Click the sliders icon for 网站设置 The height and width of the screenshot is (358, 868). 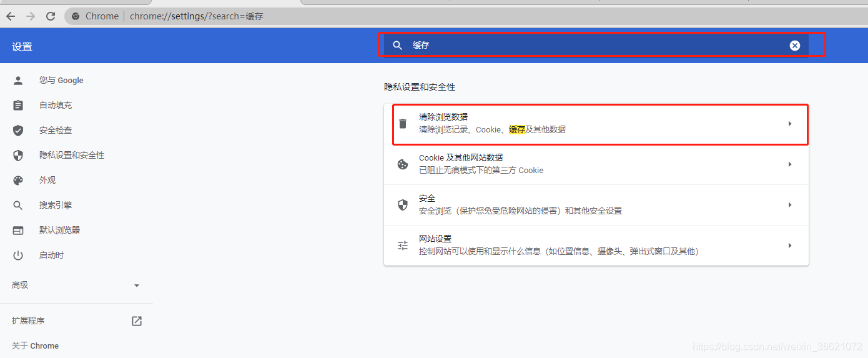(403, 246)
